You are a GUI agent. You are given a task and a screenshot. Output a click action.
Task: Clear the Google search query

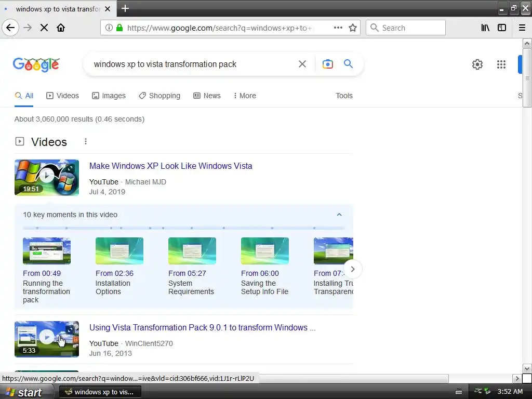click(x=302, y=64)
